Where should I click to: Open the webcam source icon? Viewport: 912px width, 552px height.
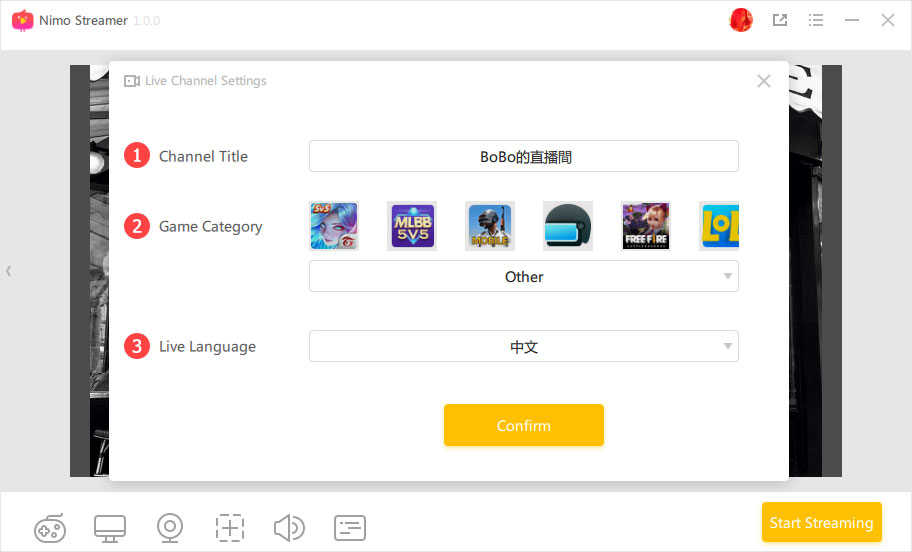pyautogui.click(x=170, y=527)
